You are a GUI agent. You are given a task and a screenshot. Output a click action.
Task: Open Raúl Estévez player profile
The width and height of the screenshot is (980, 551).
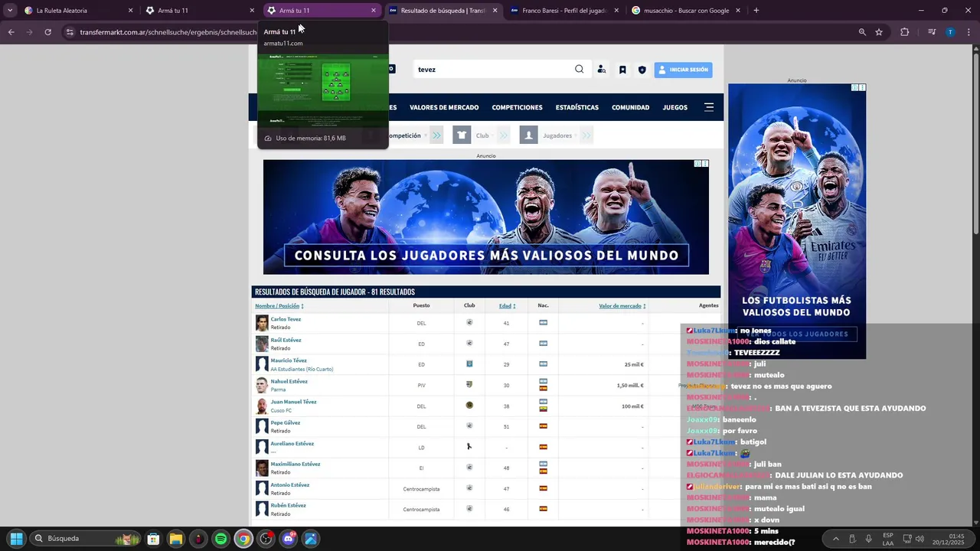pos(286,340)
